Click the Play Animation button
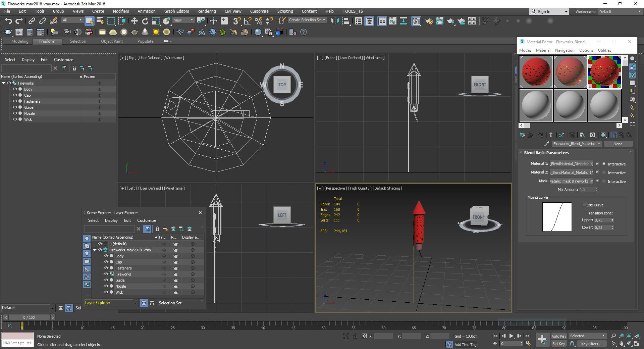 pos(511,336)
